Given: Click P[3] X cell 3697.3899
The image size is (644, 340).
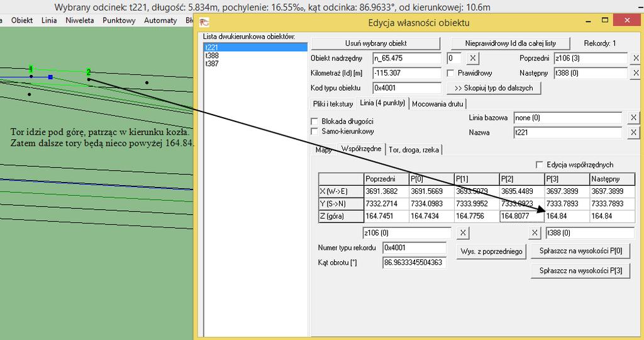Looking at the screenshot, I should pos(567,191).
